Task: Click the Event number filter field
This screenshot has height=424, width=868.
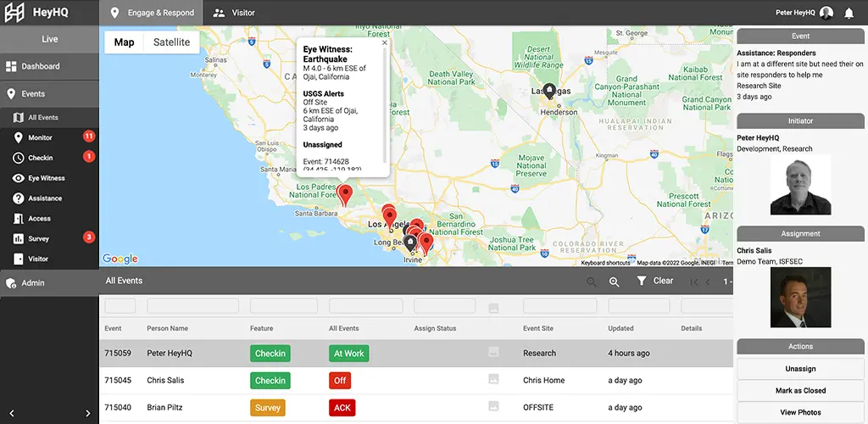Action: click(x=120, y=306)
